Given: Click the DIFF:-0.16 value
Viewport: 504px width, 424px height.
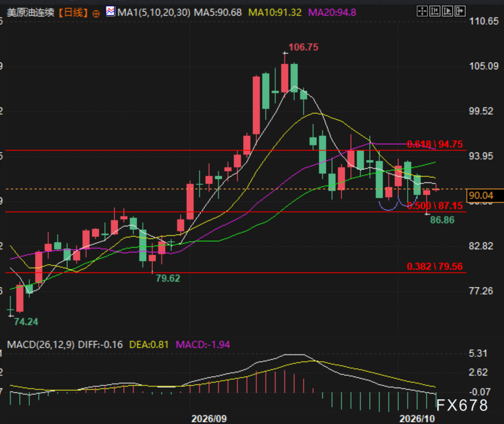Looking at the screenshot, I should pos(100,345).
